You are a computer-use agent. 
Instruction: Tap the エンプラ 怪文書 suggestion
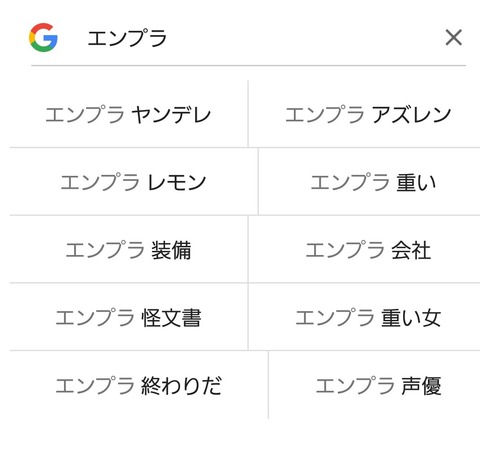point(129,318)
